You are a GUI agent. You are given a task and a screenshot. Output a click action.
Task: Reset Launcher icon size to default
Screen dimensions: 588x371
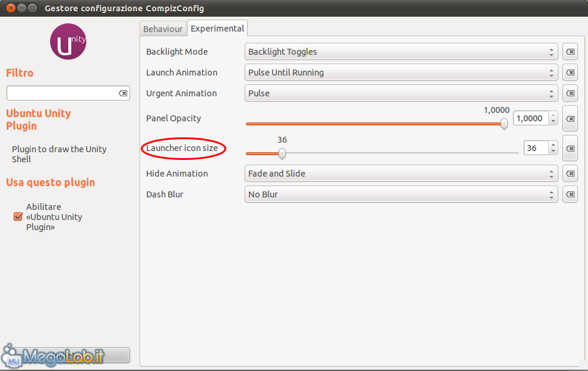570,148
